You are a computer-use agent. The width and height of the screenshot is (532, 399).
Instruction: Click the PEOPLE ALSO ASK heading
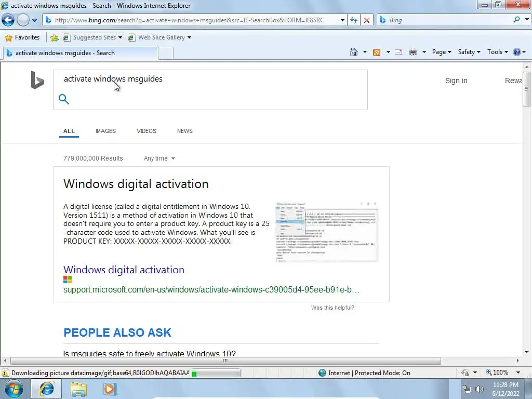[117, 332]
